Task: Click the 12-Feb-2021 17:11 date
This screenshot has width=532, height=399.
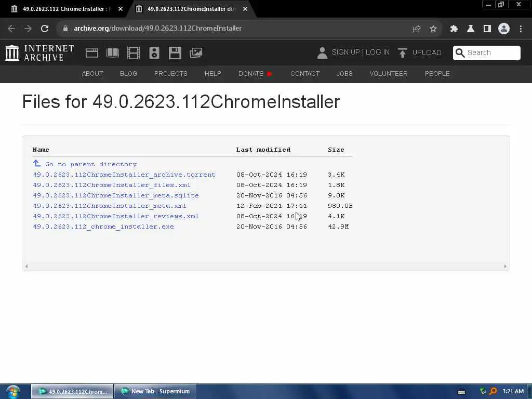Action: click(272, 206)
